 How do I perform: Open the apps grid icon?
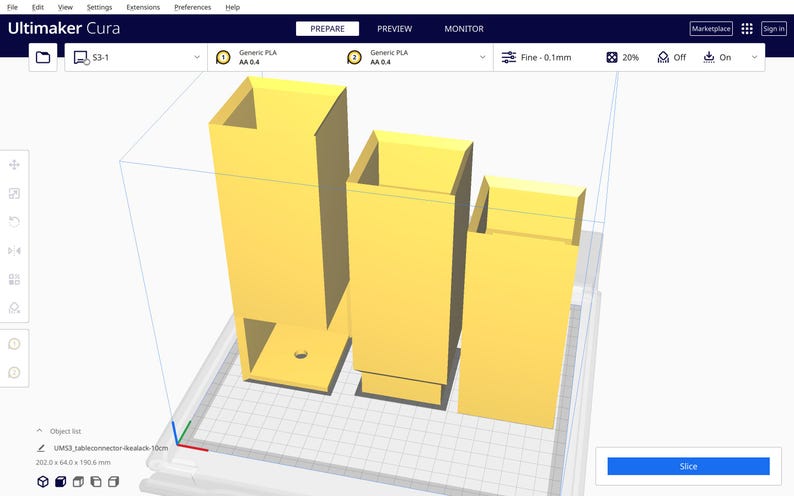(747, 29)
